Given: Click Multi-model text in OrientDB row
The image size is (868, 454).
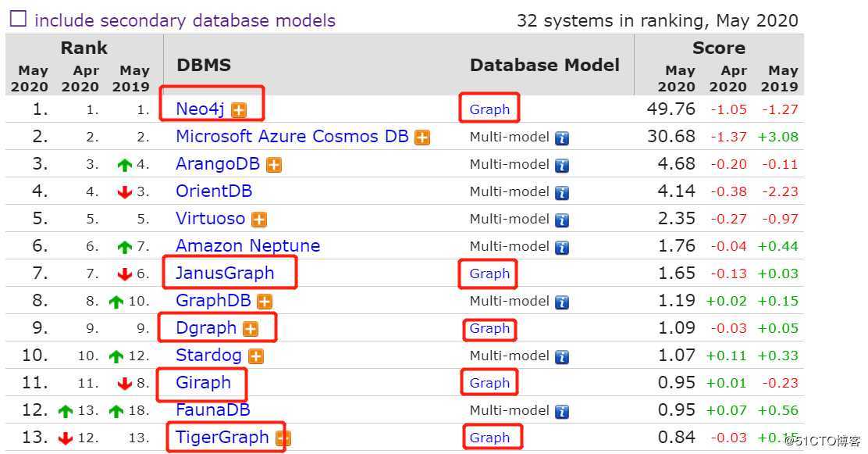Looking at the screenshot, I should pyautogui.click(x=509, y=191).
